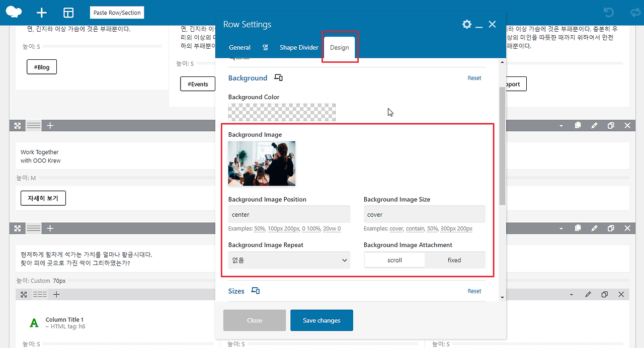Click the responsive devices icon beside Sizes heading
This screenshot has width=644, height=348.
coord(255,291)
